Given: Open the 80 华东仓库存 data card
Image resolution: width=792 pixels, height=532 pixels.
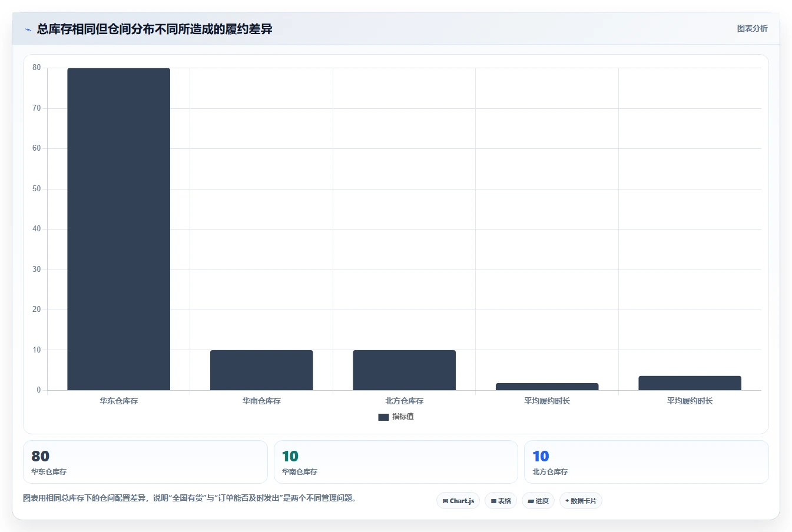Looking at the screenshot, I should tap(145, 462).
